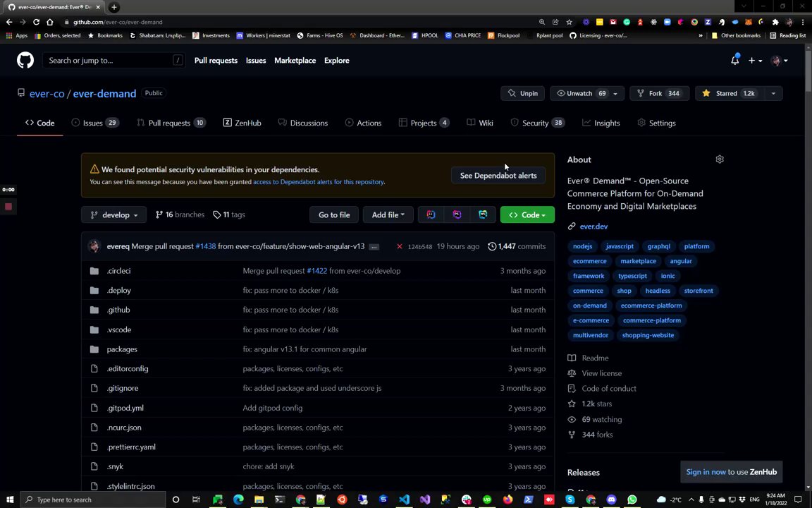This screenshot has height=508, width=812.
Task: Expand bookmarks overflow chevron
Action: pyautogui.click(x=701, y=36)
